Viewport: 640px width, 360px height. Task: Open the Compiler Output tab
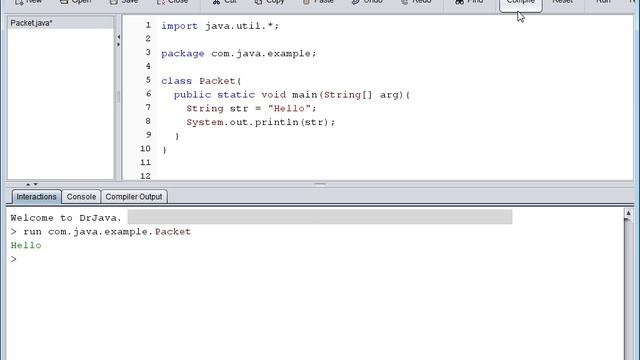pos(134,197)
